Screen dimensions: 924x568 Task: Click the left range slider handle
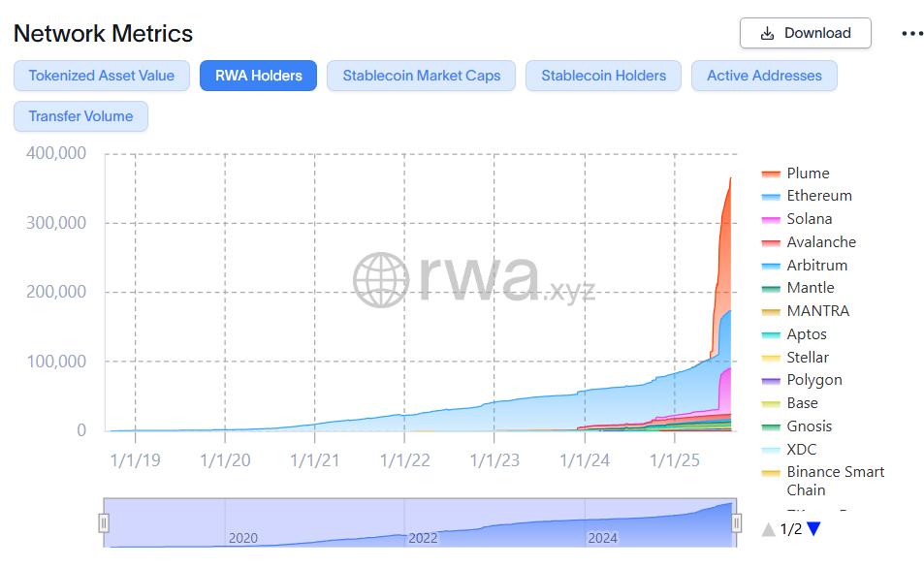pyautogui.click(x=104, y=523)
